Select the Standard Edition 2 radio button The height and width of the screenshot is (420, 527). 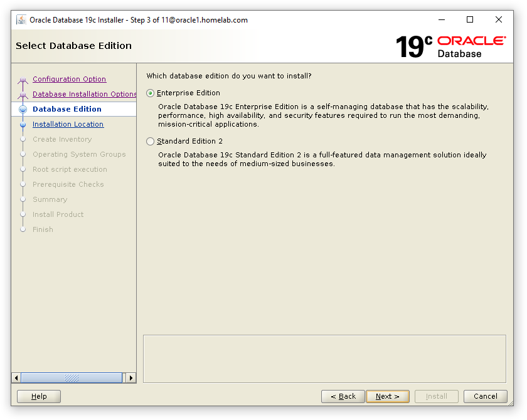click(x=150, y=141)
